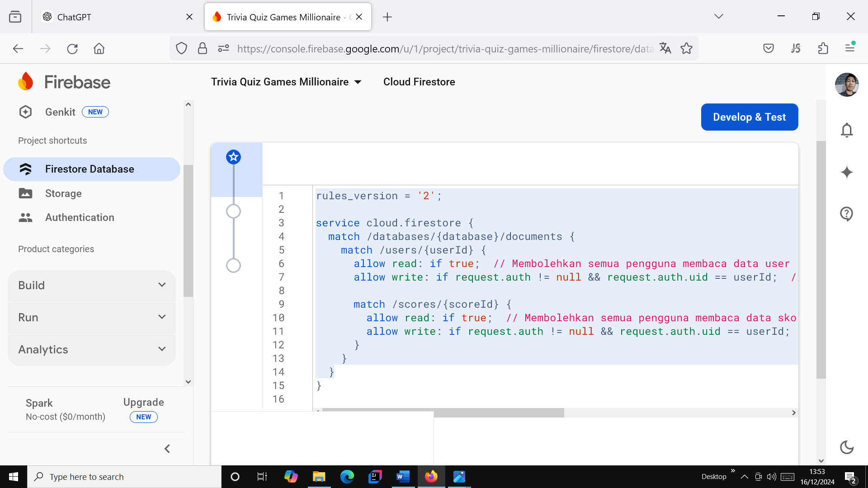Click the Firebase logo icon

pos(26,82)
